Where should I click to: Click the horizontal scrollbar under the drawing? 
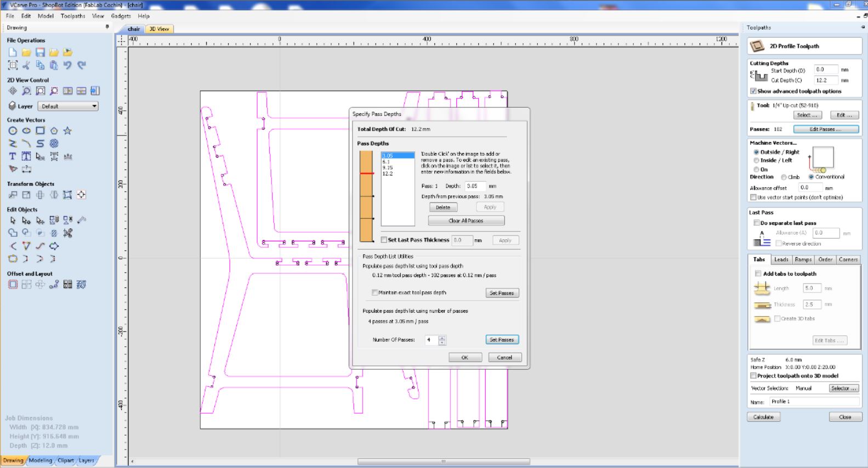tap(444, 461)
